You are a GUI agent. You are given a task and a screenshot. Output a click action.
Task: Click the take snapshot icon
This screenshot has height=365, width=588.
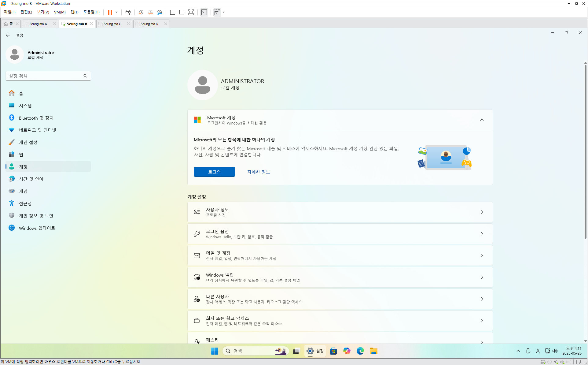click(x=141, y=12)
